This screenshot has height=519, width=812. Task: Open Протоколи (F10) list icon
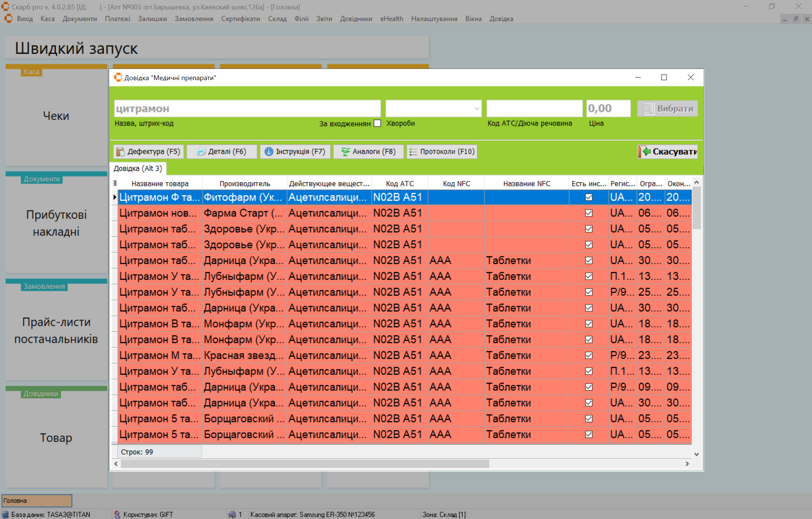click(x=413, y=152)
